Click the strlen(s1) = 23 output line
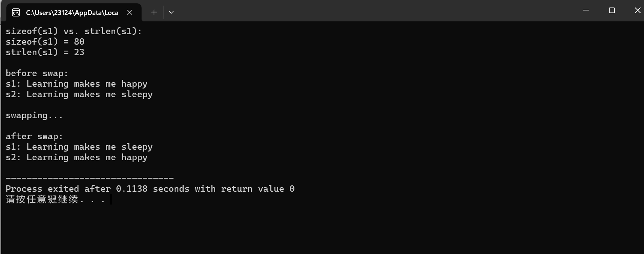Image resolution: width=644 pixels, height=254 pixels. (45, 52)
